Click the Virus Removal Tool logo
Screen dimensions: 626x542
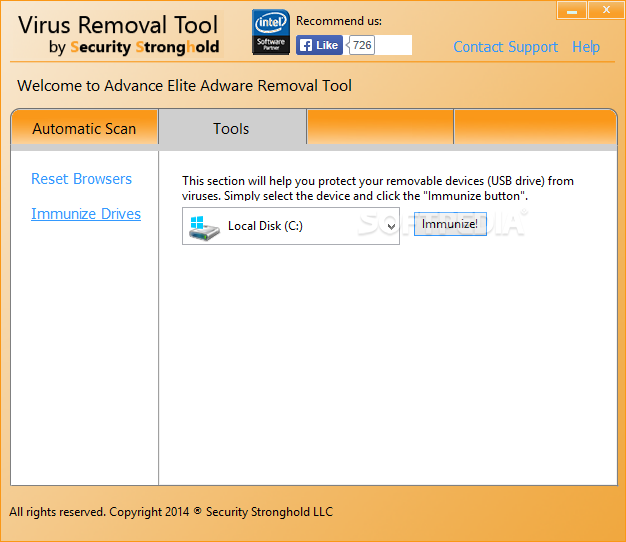118,35
